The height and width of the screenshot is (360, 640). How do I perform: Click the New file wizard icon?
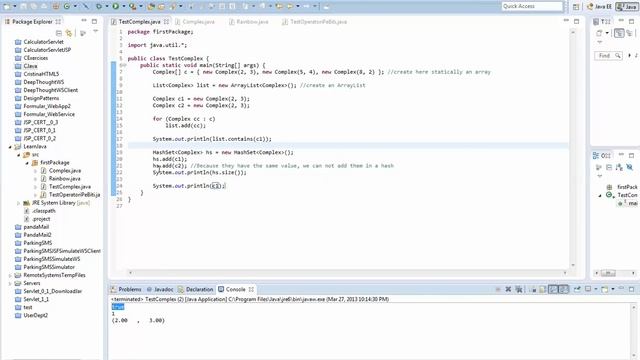[x=7, y=6]
